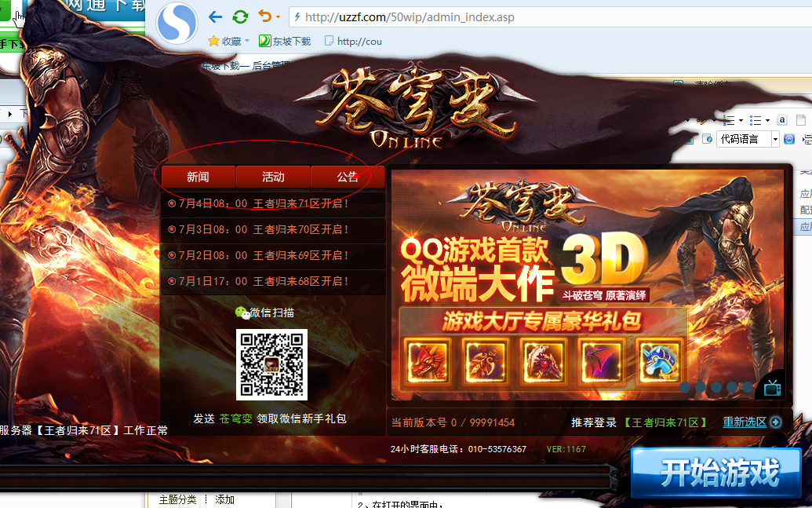The image size is (812, 508).
Task: Select the third banner carousel dot
Action: click(716, 387)
